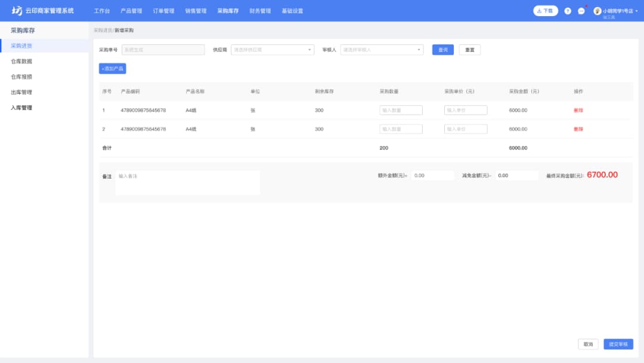Viewport: 644px width, 363px height.
Task: Click the 查询 search button
Action: tap(443, 50)
